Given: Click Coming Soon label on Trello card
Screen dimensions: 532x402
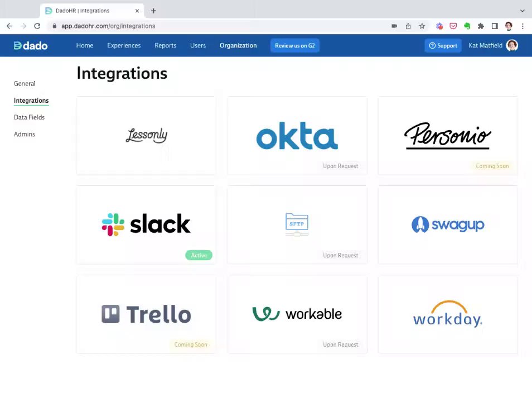Looking at the screenshot, I should click(191, 344).
